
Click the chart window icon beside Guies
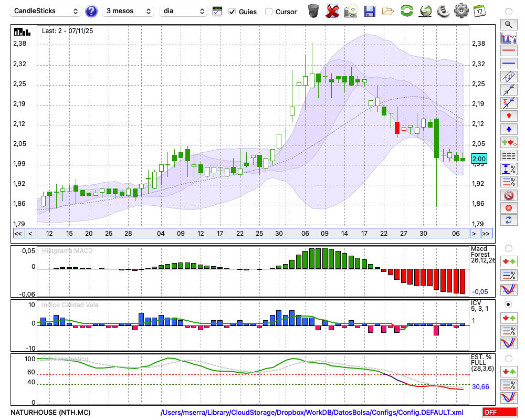217,12
